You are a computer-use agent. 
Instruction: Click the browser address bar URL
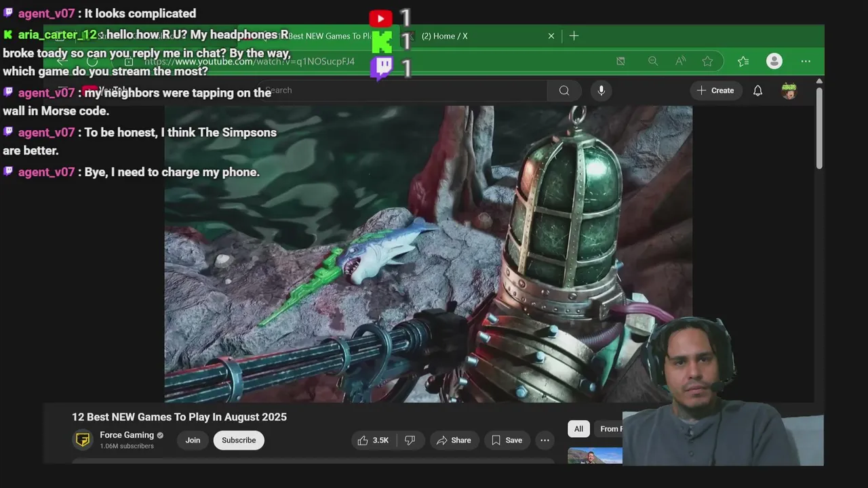tap(250, 62)
